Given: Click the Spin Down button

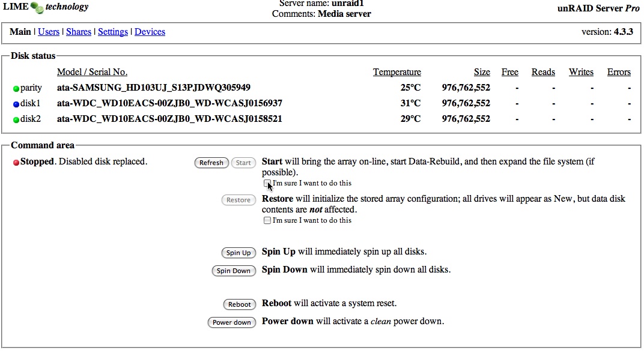Looking at the screenshot, I should click(x=233, y=271).
